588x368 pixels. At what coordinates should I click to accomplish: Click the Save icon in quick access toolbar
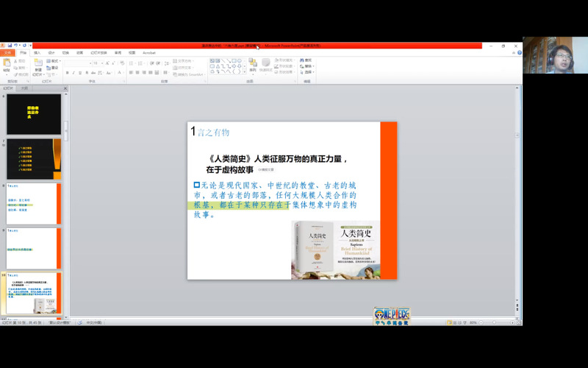point(10,46)
